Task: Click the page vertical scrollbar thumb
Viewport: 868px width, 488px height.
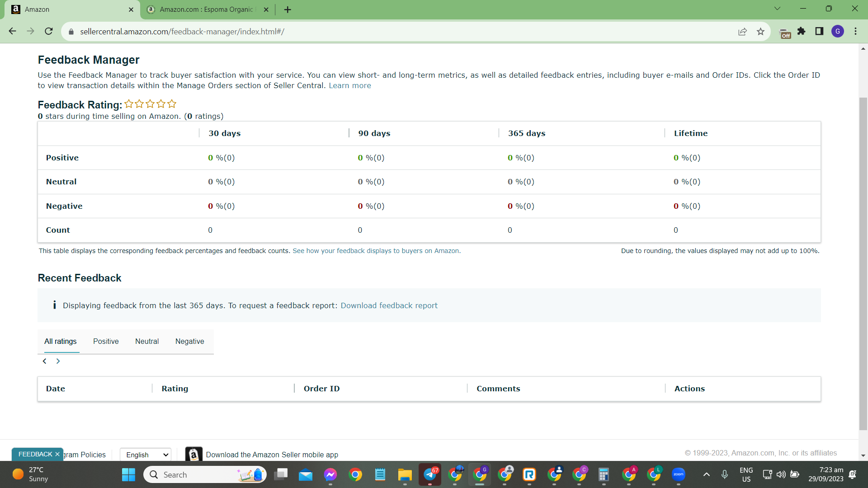Action: pos(863,263)
